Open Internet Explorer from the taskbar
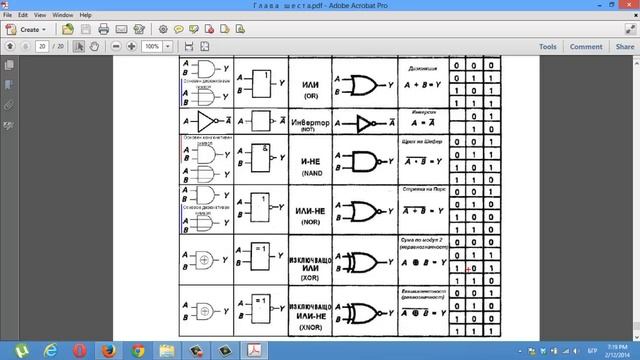This screenshot has width=640, height=360. (x=50, y=351)
